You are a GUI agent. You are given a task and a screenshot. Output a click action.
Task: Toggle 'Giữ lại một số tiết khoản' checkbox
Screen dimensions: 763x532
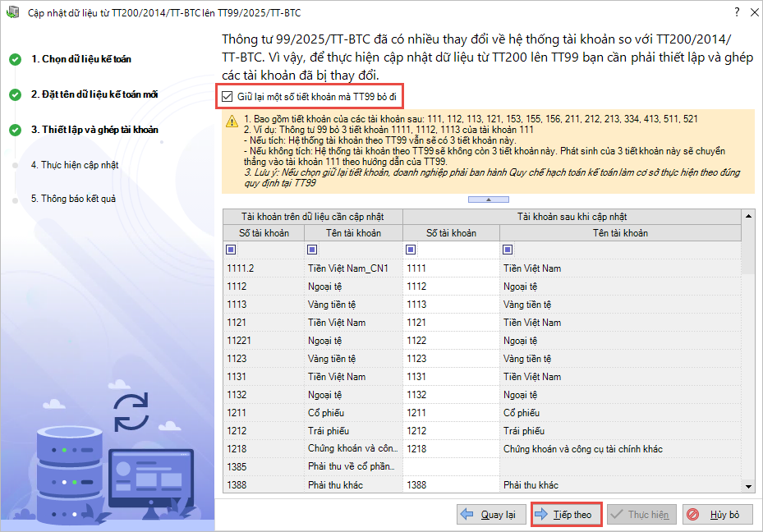click(227, 97)
